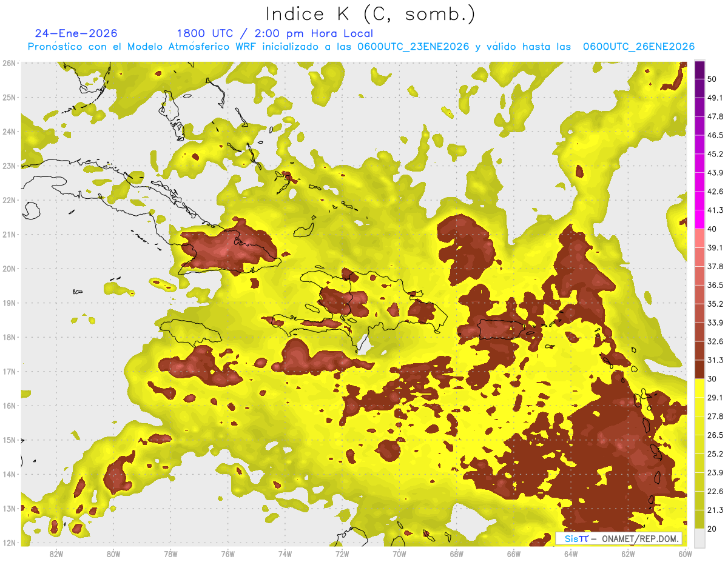Click the longitude label "74W"

[285, 554]
